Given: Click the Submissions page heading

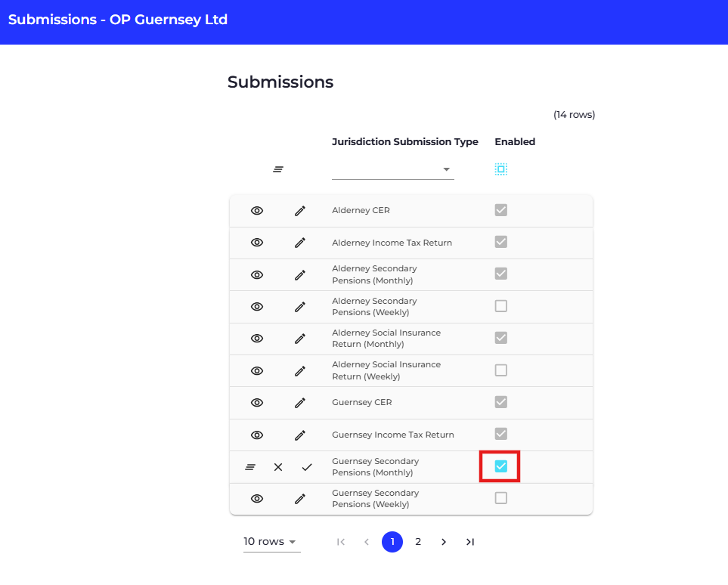Looking at the screenshot, I should [x=280, y=82].
